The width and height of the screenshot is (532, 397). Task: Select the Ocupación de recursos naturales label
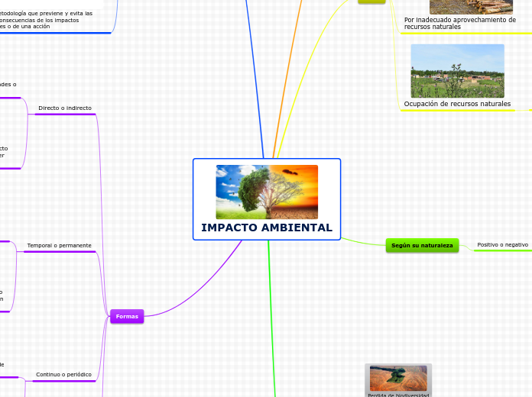click(457, 103)
